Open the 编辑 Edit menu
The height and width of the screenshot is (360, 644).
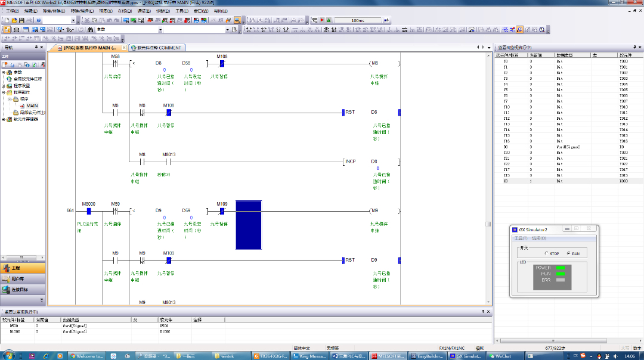click(x=31, y=11)
